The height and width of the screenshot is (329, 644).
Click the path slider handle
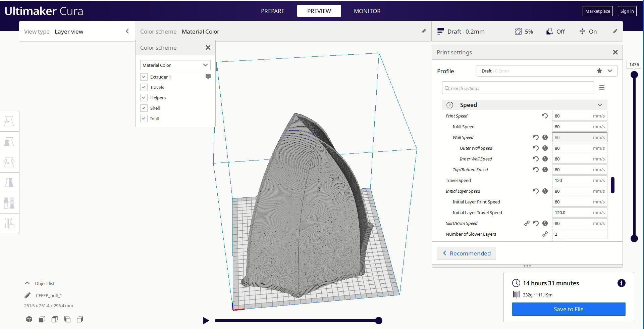[379, 321]
